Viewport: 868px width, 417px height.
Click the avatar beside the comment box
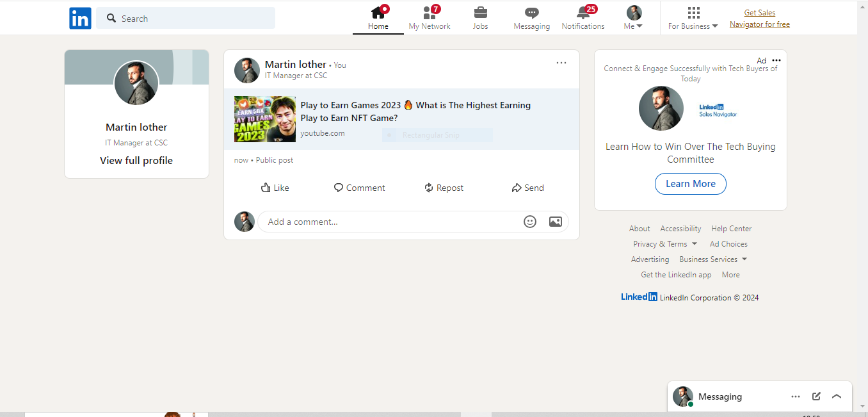[x=245, y=222]
